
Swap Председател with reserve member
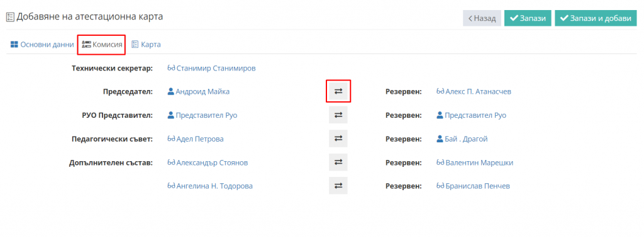pyautogui.click(x=338, y=91)
